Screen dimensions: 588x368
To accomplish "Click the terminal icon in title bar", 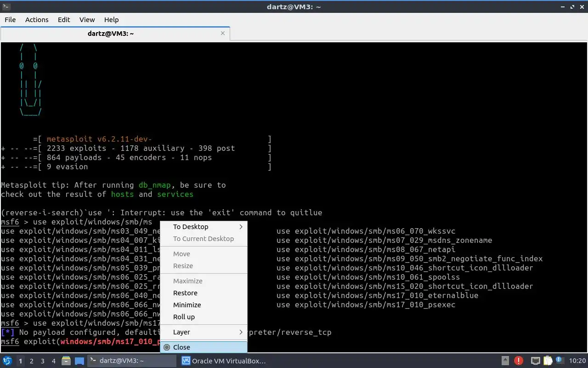I will pos(6,6).
